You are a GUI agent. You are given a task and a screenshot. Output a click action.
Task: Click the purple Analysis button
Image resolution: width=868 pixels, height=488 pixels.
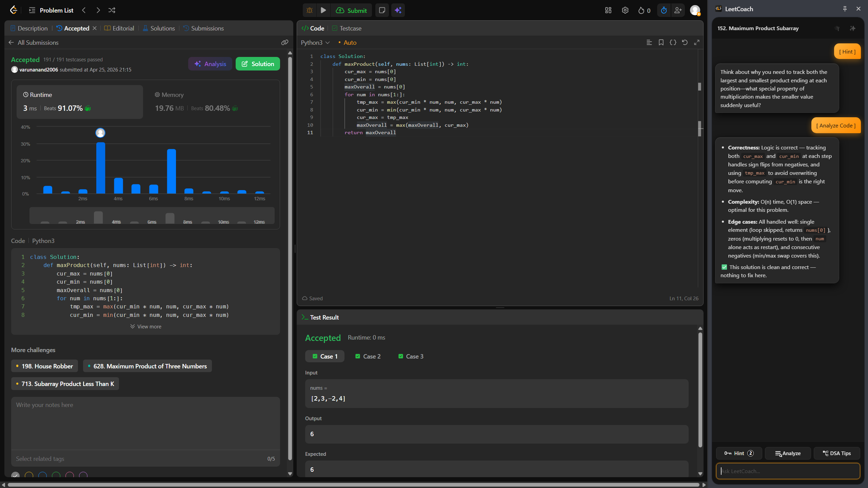pyautogui.click(x=210, y=64)
